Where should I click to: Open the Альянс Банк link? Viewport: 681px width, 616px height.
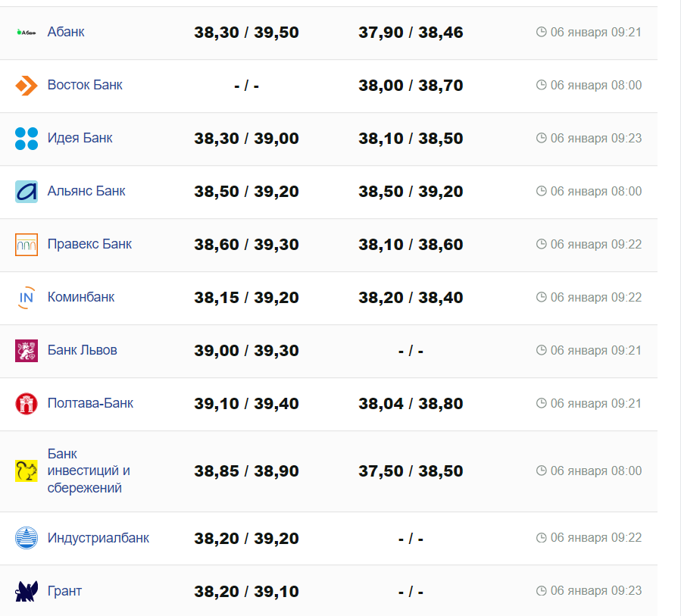[x=86, y=191]
